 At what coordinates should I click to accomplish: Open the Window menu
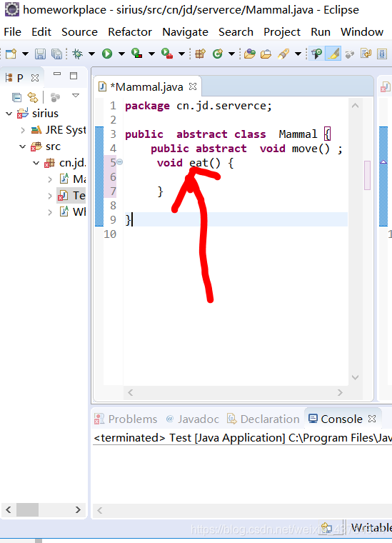(362, 32)
